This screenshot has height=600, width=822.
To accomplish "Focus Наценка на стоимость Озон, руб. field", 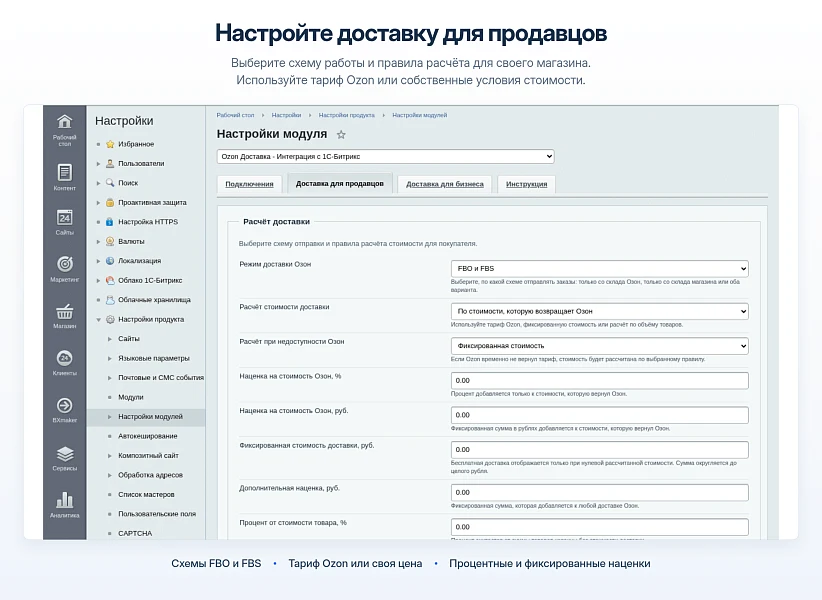I will point(599,415).
